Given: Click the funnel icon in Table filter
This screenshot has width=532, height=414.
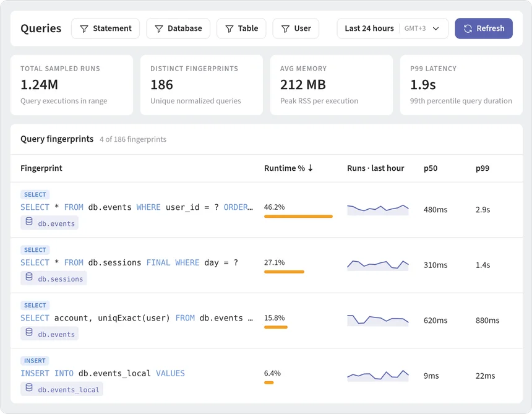Looking at the screenshot, I should click(230, 29).
